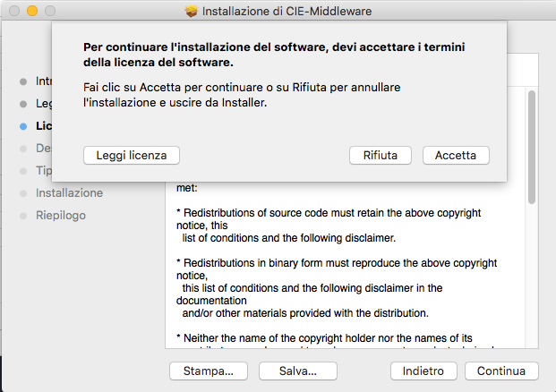Click the grey dot beside Riepilogo
556x392 pixels.
[23, 216]
